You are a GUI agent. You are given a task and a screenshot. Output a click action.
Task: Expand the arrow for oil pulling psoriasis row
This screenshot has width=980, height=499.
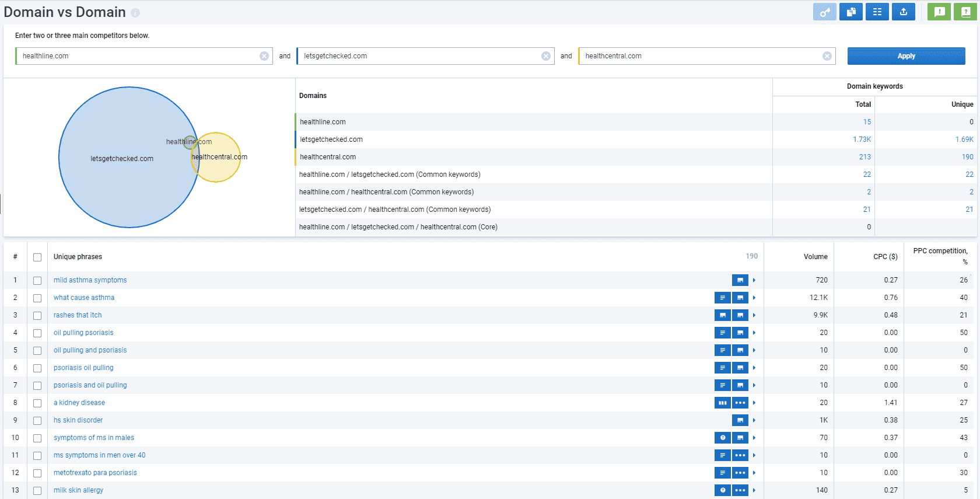coord(754,333)
